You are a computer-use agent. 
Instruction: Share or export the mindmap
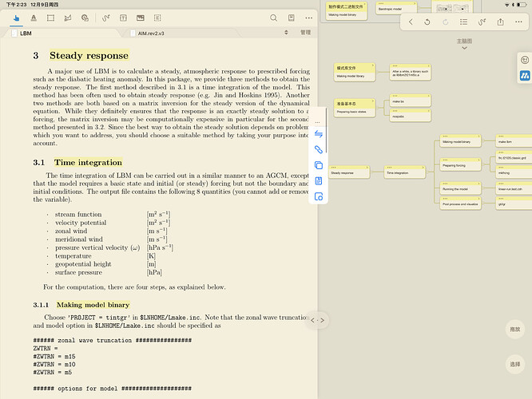[x=500, y=22]
